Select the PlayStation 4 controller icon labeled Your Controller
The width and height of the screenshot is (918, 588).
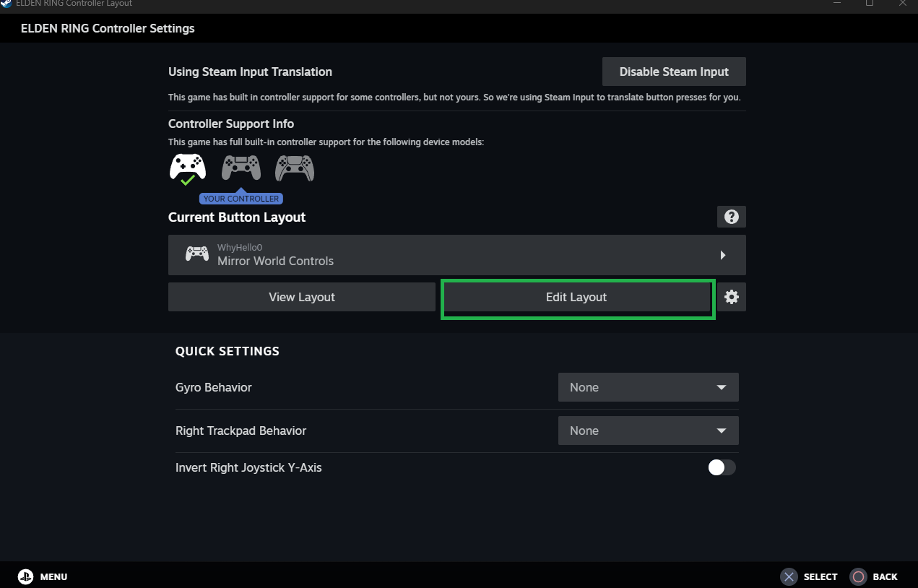[241, 168]
